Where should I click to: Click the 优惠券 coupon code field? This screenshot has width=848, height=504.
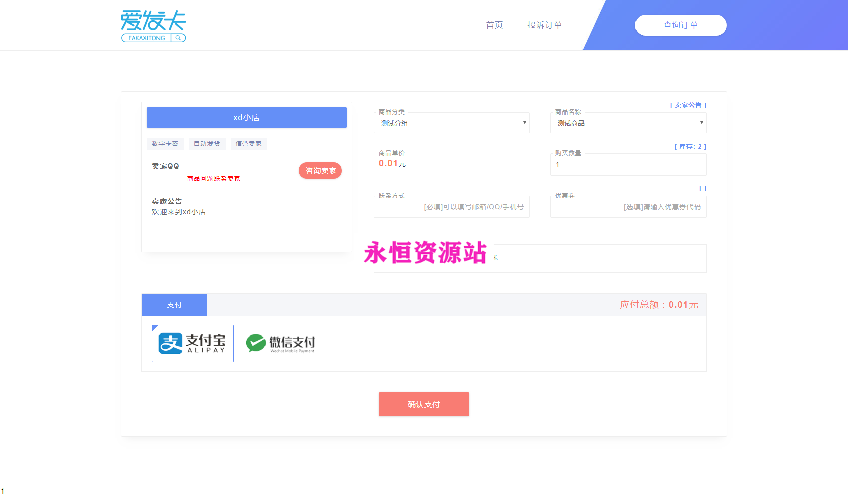point(628,207)
